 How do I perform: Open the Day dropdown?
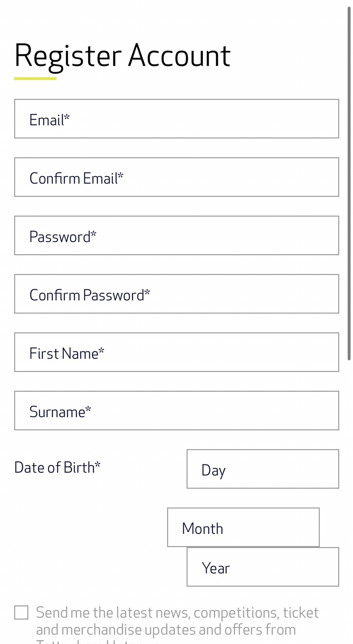263,469
